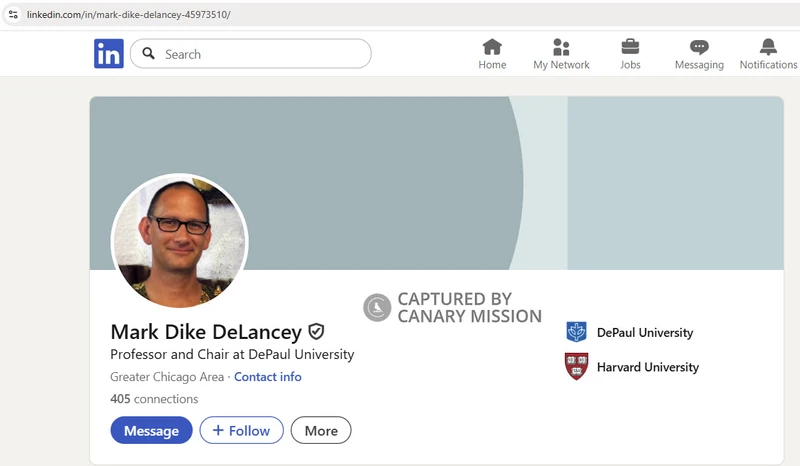This screenshot has width=800, height=466.
Task: Open the More options button
Action: pyautogui.click(x=321, y=430)
